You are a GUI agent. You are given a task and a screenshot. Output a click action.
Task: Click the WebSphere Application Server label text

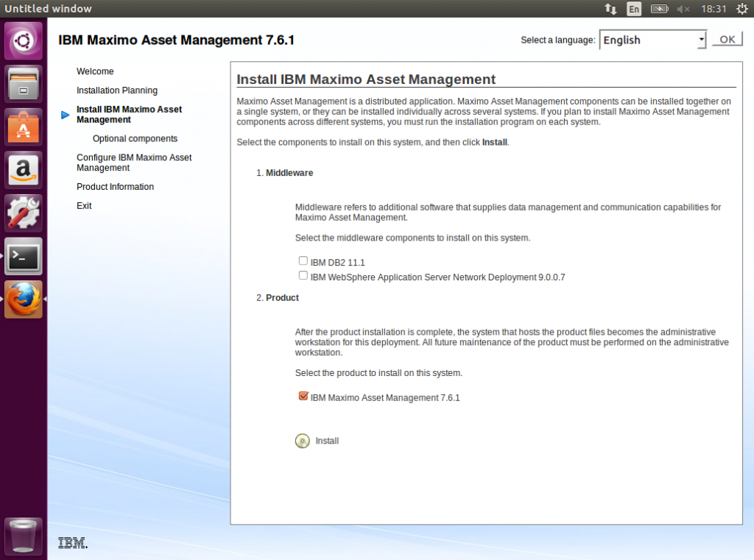pyautogui.click(x=437, y=277)
